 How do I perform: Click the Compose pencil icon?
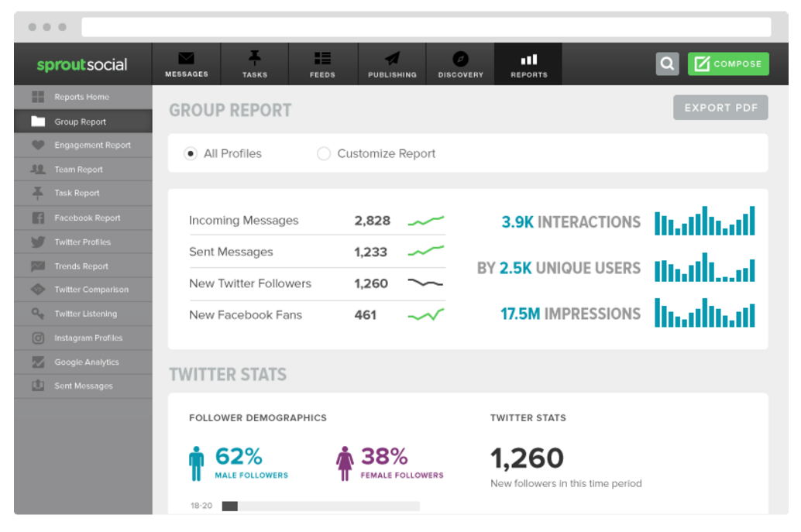point(702,63)
